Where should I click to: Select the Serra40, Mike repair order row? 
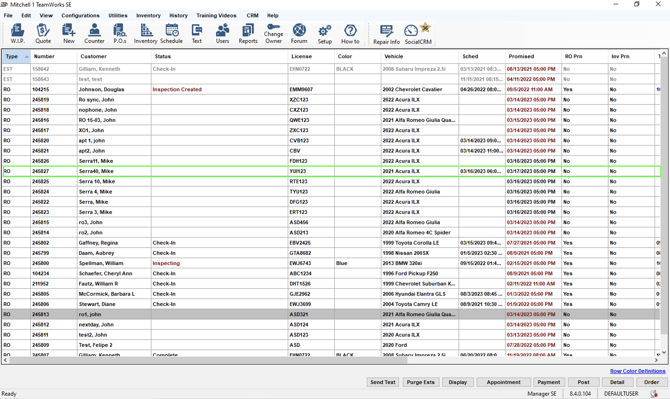pyautogui.click(x=332, y=171)
